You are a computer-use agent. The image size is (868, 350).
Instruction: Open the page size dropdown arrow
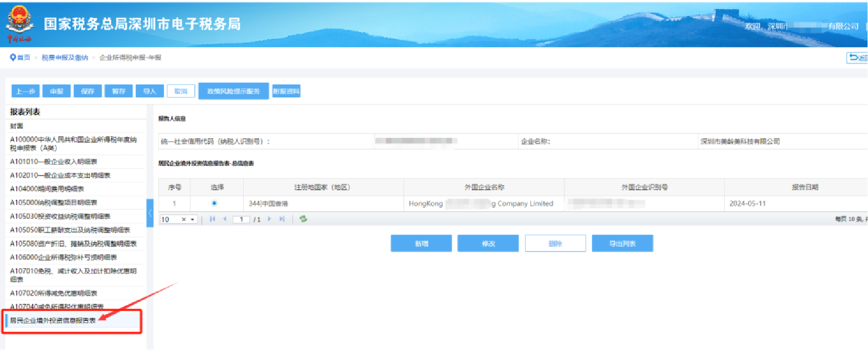[x=193, y=220]
